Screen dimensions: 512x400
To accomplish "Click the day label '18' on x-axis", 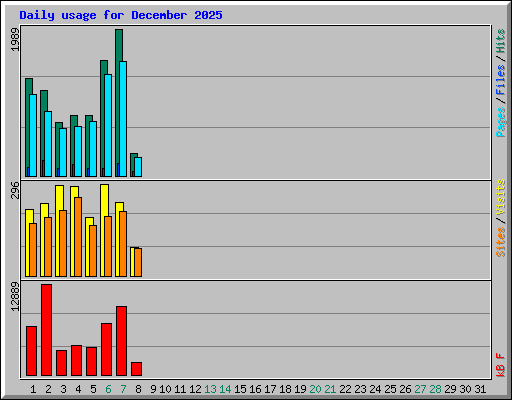I will pos(285,389).
